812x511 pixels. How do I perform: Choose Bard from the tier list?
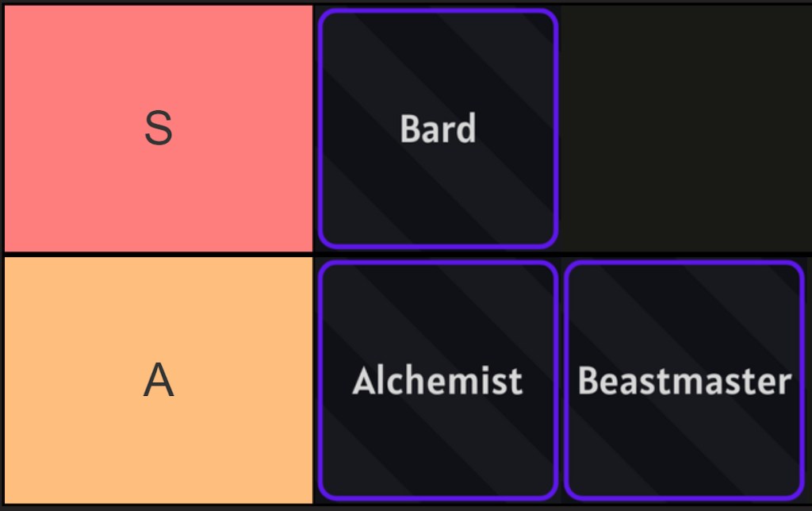[438, 127]
